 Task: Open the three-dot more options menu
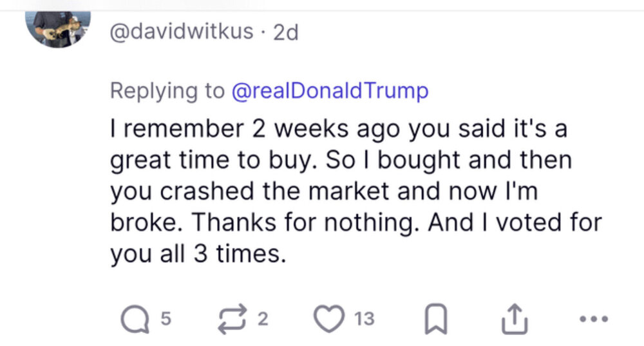coord(593,319)
